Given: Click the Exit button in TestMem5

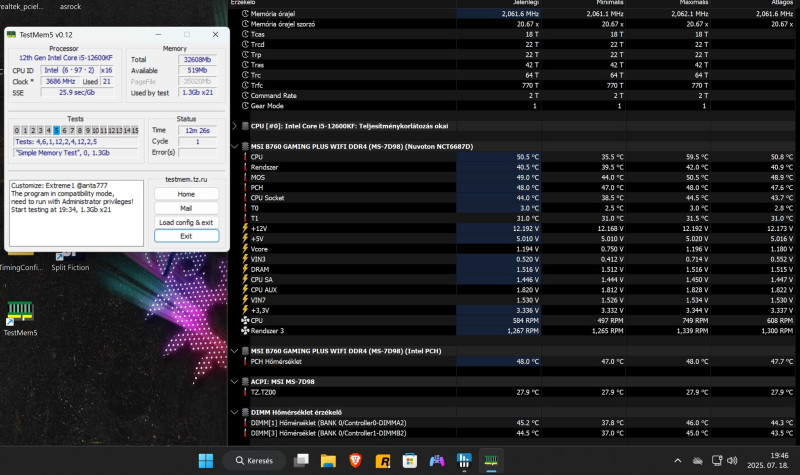Looking at the screenshot, I should click(x=186, y=236).
